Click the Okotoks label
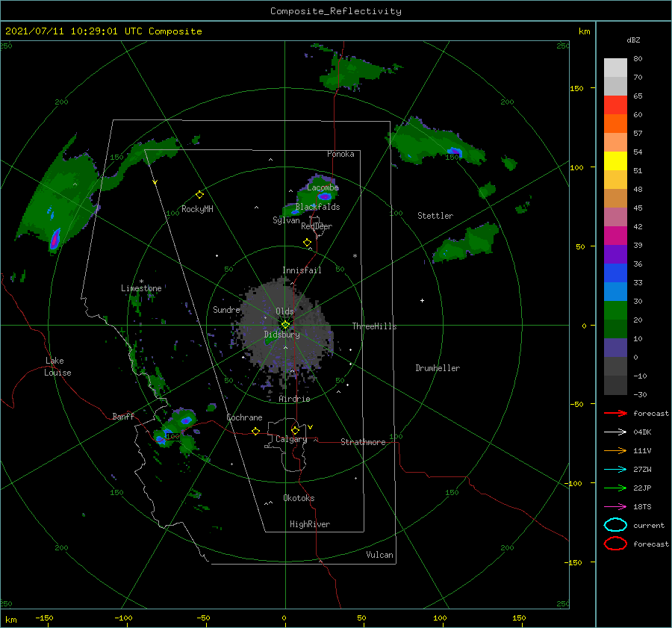Image resolution: width=672 pixels, height=628 pixels. point(299,498)
